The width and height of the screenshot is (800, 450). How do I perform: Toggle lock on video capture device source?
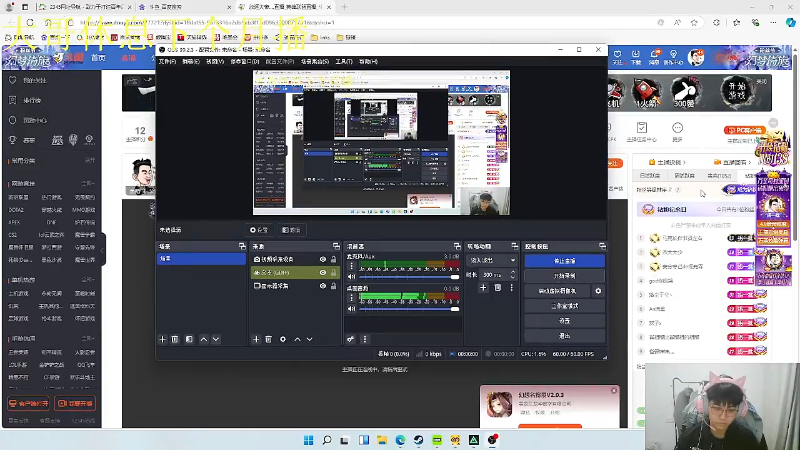pyautogui.click(x=333, y=259)
